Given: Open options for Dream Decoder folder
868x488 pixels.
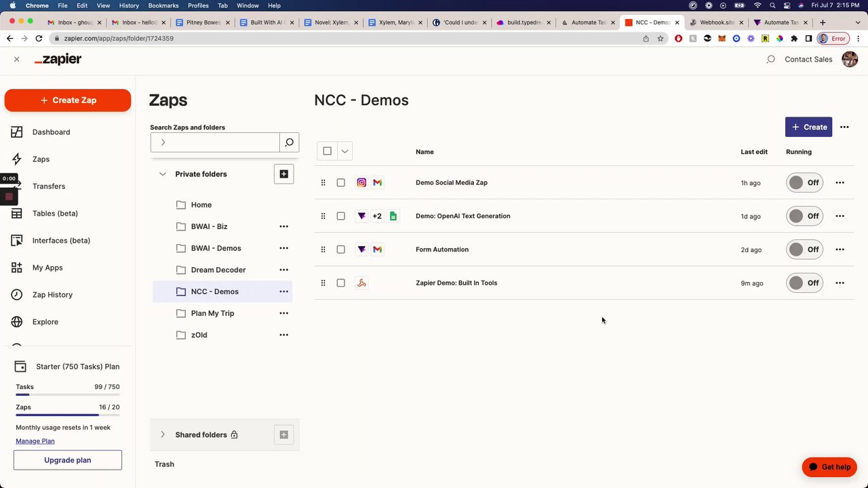Looking at the screenshot, I should 283,270.
